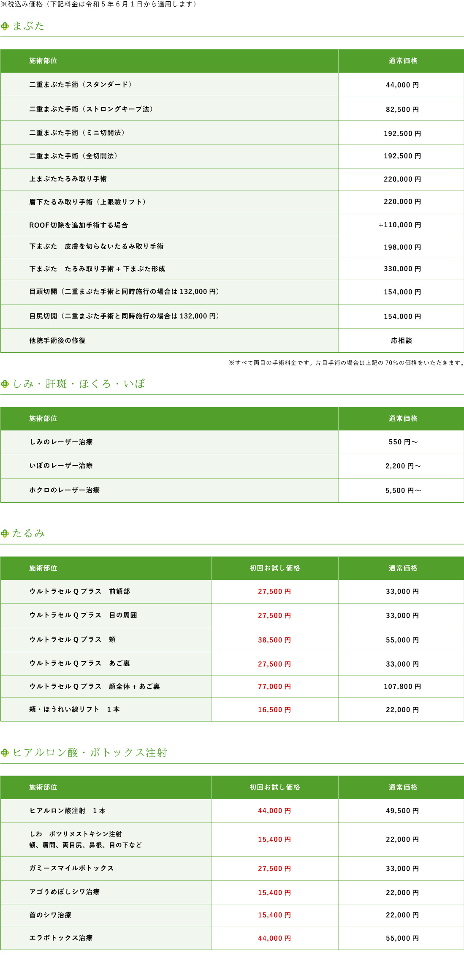Click the ガミースマイルボトックス row label

tap(71, 868)
